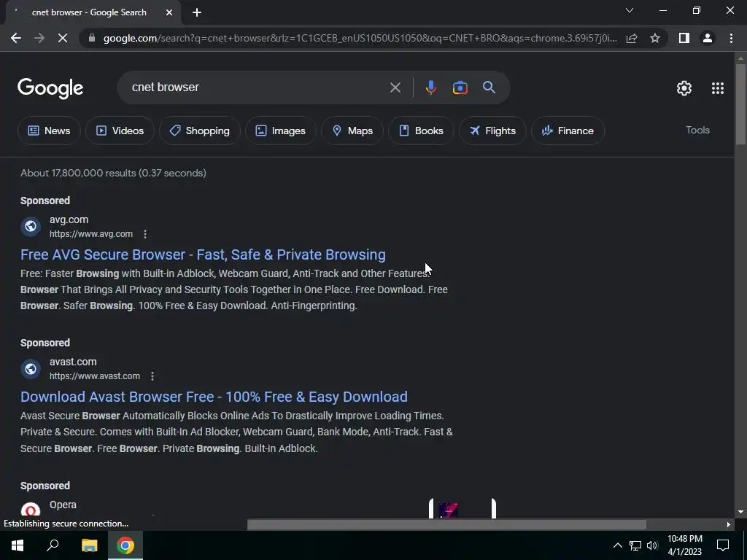Click vertical scrollbar down arrow

click(x=740, y=512)
